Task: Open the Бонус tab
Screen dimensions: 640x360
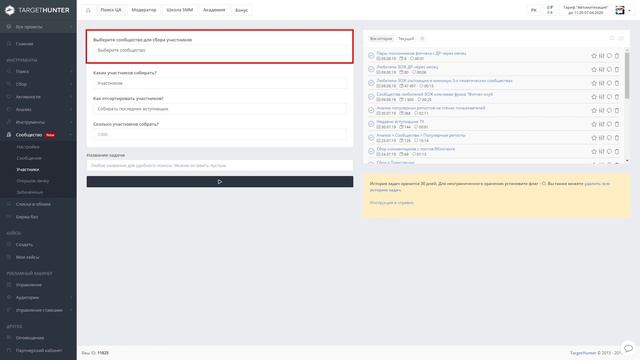Action: click(x=242, y=10)
